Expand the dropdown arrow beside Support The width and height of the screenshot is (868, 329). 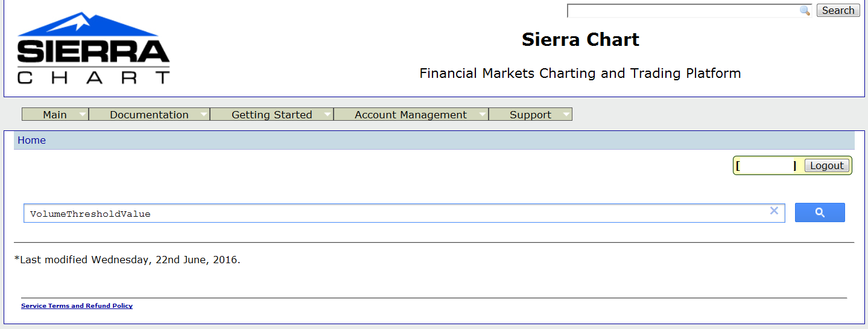[x=565, y=114]
